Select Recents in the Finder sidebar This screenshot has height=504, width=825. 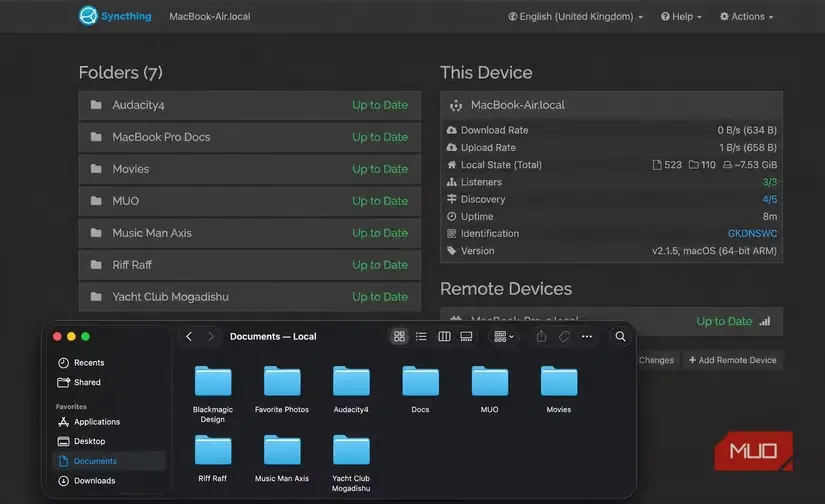[109, 363]
